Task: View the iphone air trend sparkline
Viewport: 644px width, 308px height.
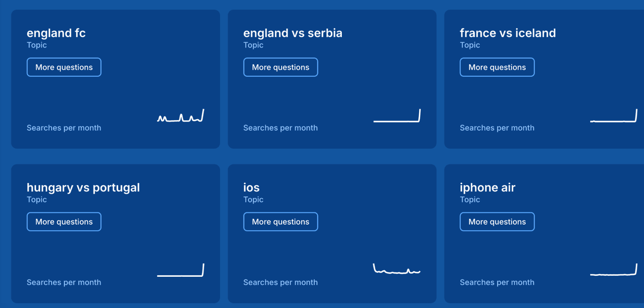Action: pyautogui.click(x=613, y=270)
